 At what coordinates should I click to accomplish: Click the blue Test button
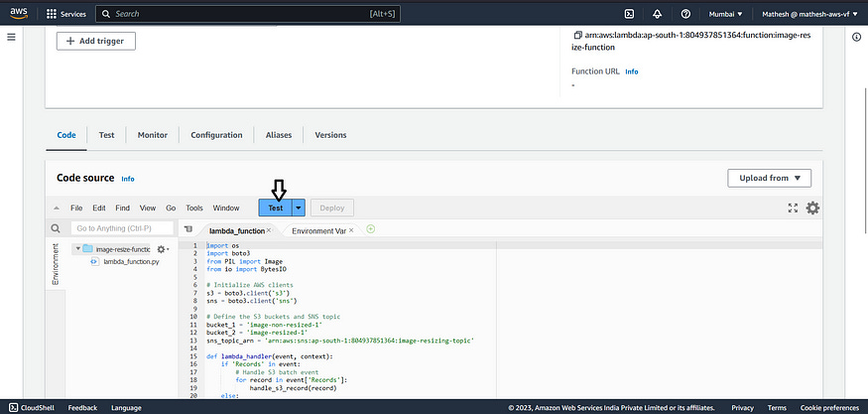[x=276, y=207]
